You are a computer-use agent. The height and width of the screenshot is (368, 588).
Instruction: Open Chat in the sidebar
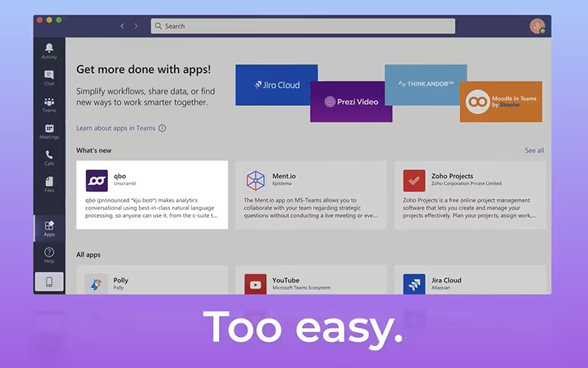(49, 78)
